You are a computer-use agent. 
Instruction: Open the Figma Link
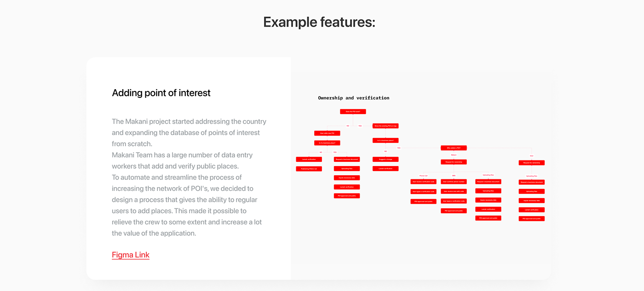(x=131, y=255)
